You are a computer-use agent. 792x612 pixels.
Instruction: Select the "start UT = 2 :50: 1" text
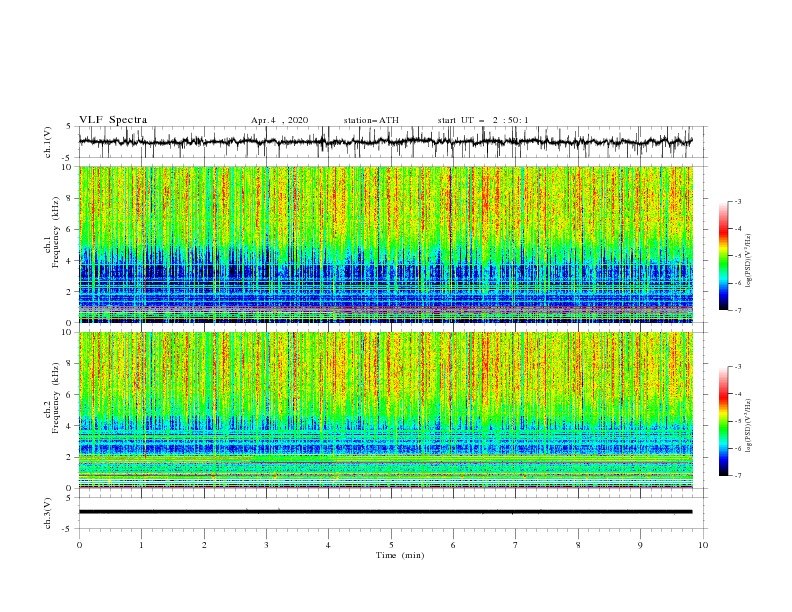(x=483, y=120)
